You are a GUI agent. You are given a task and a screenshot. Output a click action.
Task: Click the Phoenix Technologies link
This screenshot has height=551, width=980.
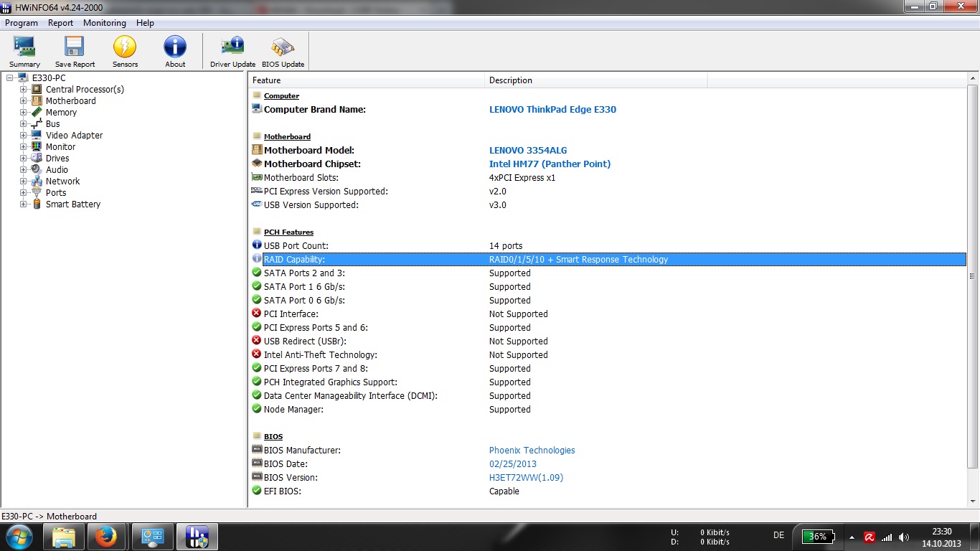click(x=532, y=451)
